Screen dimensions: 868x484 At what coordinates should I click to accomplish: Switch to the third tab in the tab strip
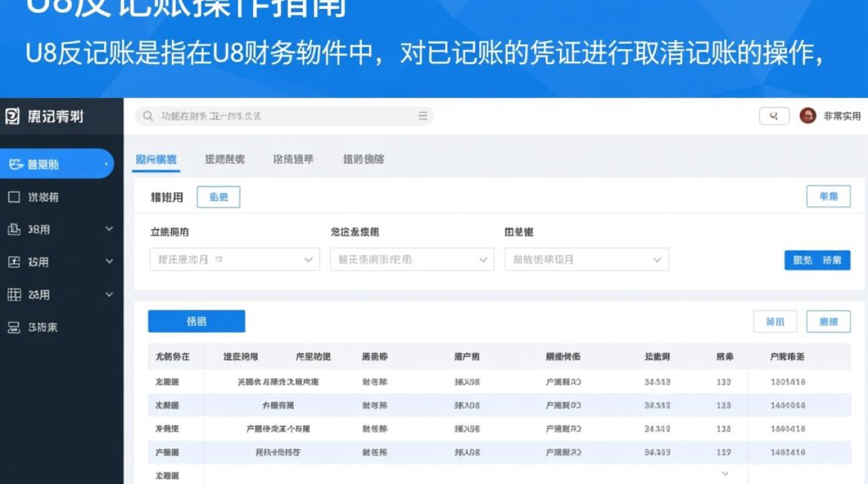[293, 159]
